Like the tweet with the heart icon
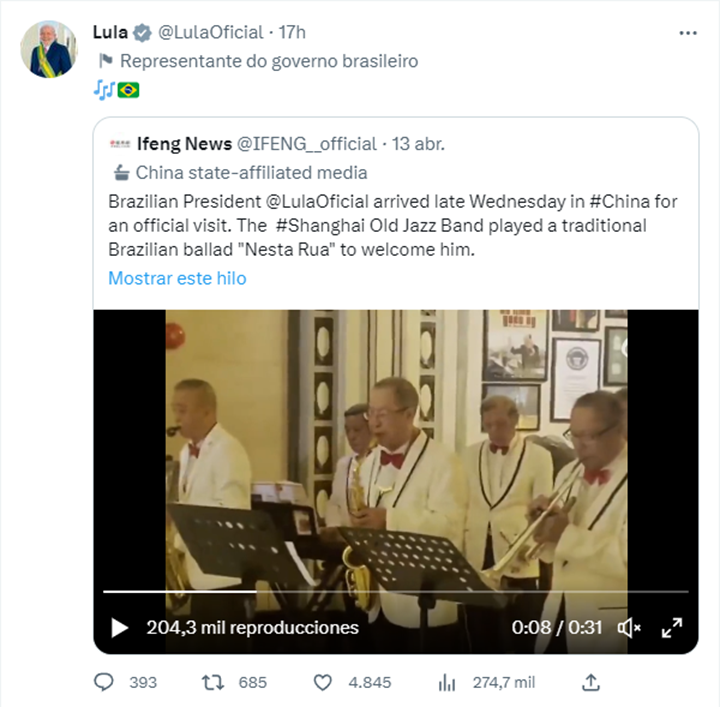Screen dimensions: 720x707 [x=322, y=682]
